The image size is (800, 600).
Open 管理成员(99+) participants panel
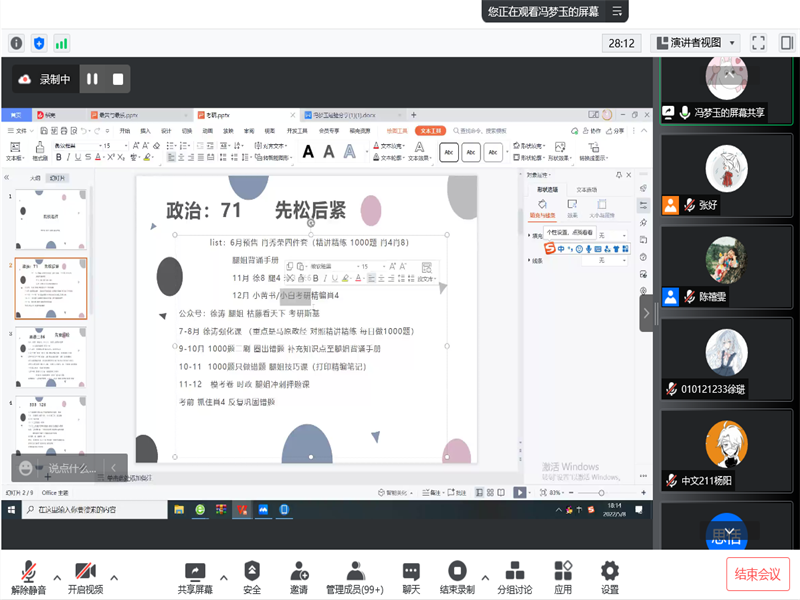355,577
